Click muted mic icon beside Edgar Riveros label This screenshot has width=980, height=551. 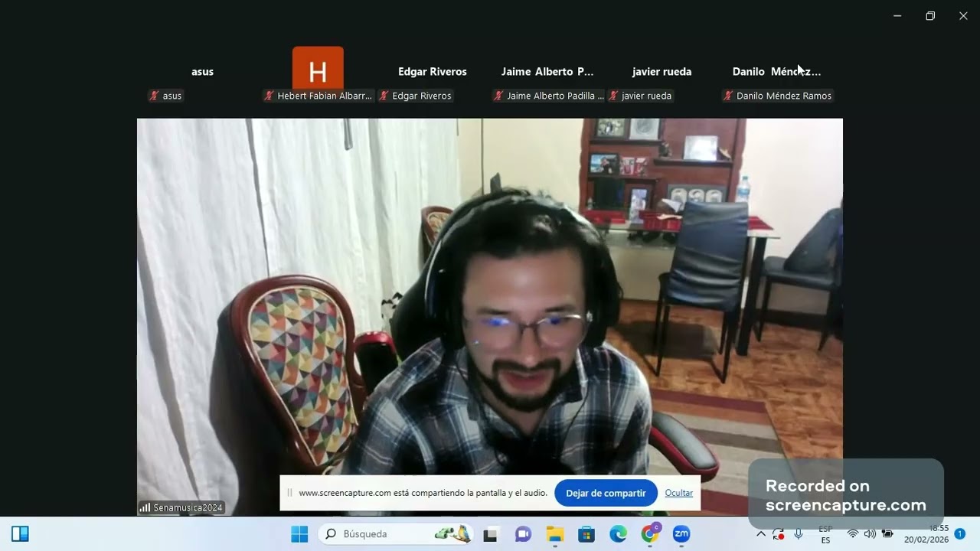click(384, 96)
